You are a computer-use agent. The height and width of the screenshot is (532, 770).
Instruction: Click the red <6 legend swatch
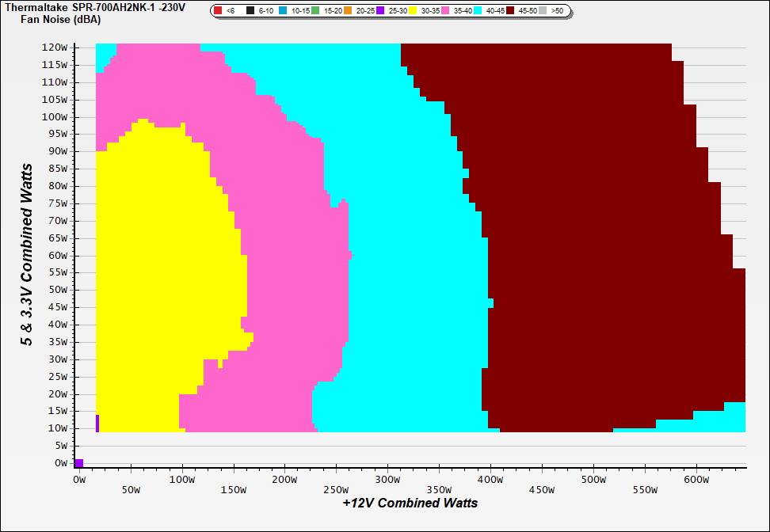pos(218,11)
